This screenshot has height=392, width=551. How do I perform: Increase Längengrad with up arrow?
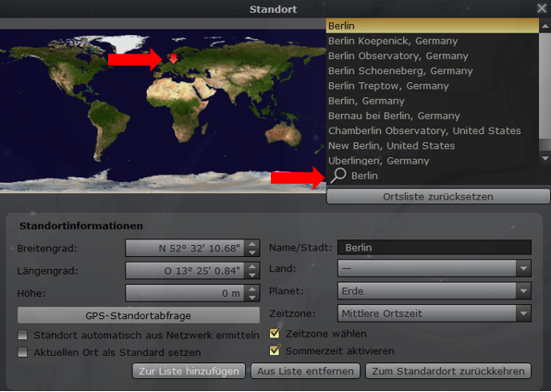[252, 266]
